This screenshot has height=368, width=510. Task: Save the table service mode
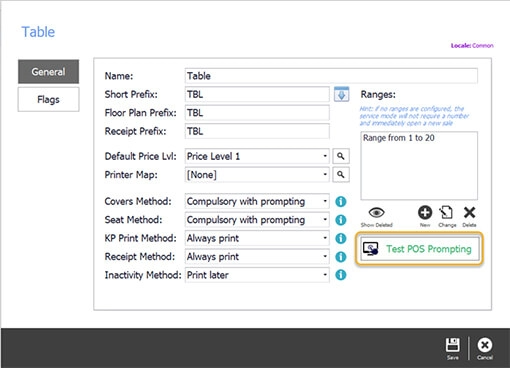[x=453, y=348]
